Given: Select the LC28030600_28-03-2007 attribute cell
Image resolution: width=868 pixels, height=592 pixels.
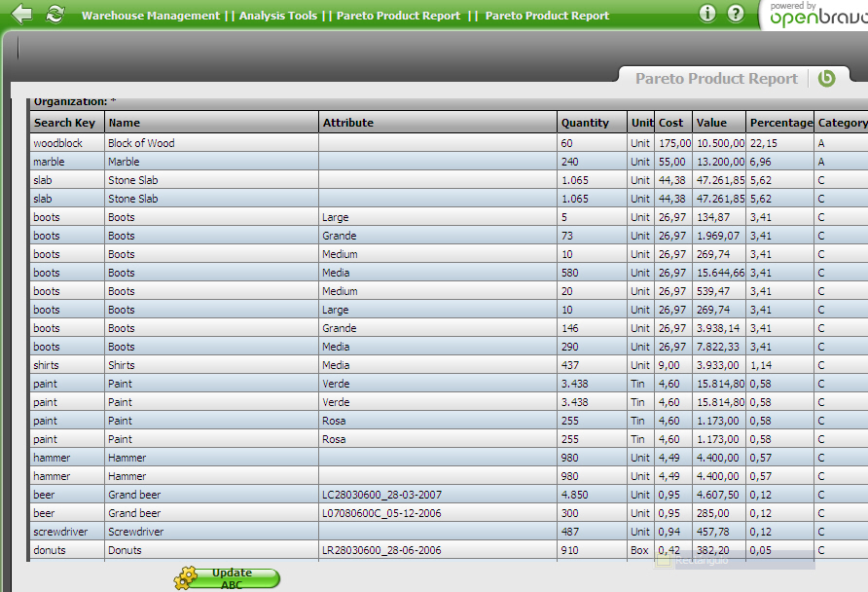Looking at the screenshot, I should pyautogui.click(x=381, y=495).
